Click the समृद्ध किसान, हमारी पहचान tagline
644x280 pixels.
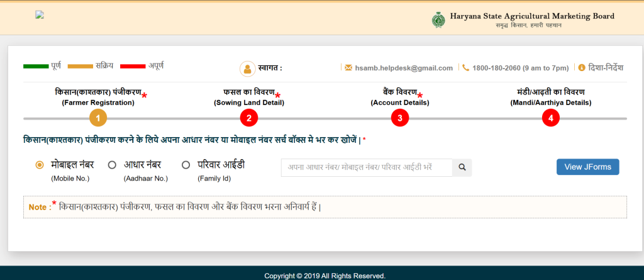(528, 26)
